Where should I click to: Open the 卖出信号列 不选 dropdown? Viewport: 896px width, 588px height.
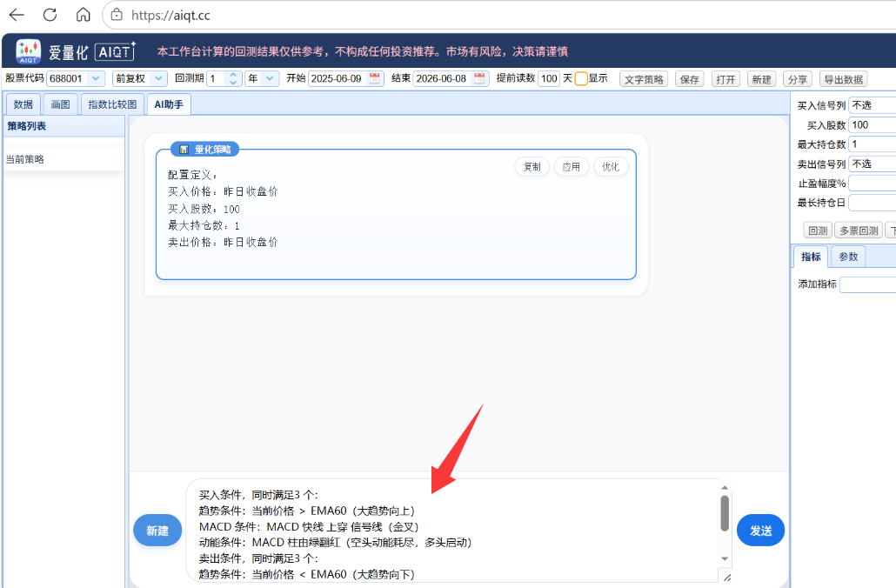point(872,164)
